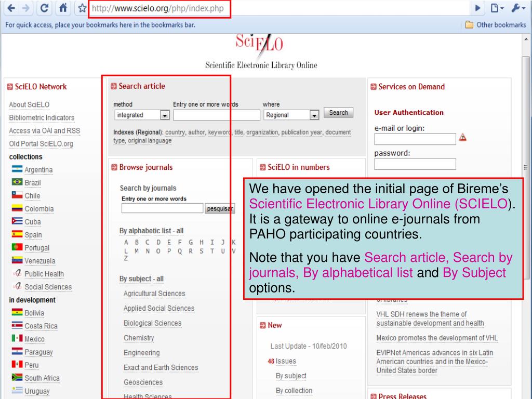Click the pesquisar button
Viewport: 532px width, 399px height.
[x=220, y=208]
